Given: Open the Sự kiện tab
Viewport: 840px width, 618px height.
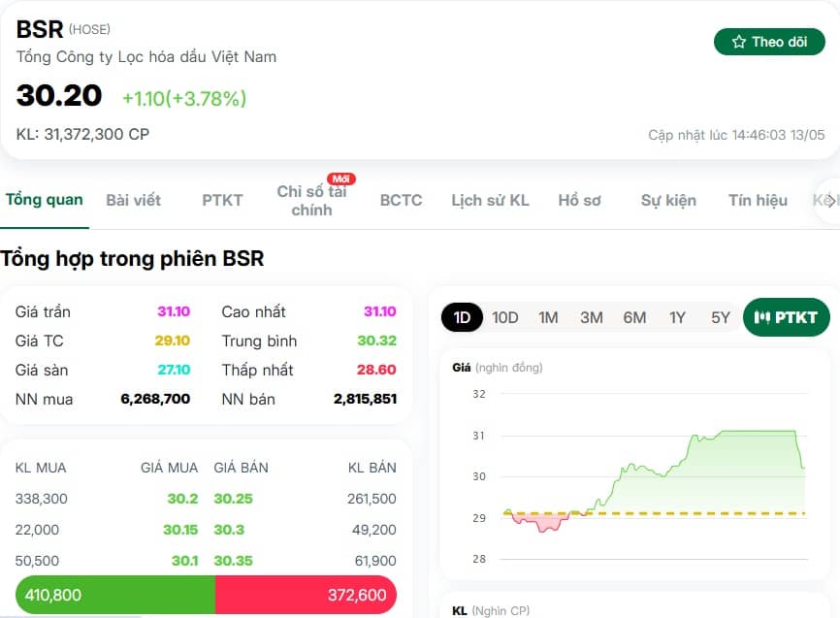Looking at the screenshot, I should (668, 201).
